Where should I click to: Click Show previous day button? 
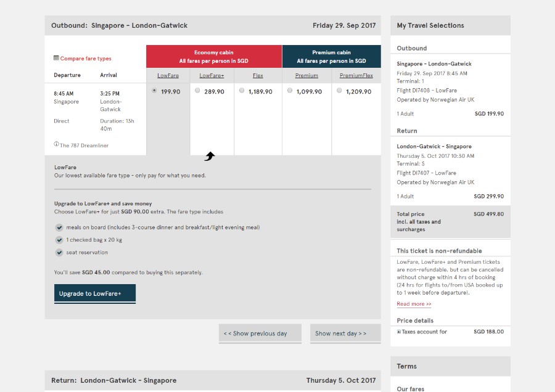pyautogui.click(x=260, y=333)
